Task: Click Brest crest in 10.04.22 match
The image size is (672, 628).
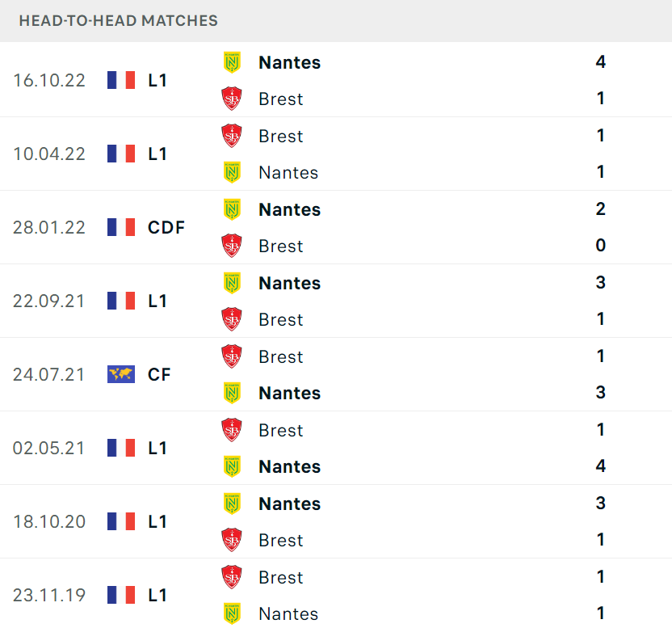Action: tap(232, 136)
